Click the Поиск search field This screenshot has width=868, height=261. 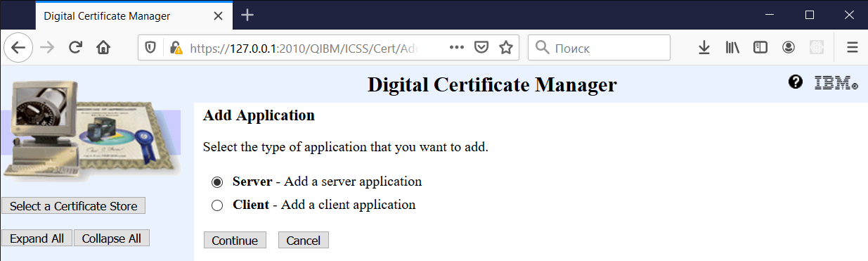click(599, 48)
